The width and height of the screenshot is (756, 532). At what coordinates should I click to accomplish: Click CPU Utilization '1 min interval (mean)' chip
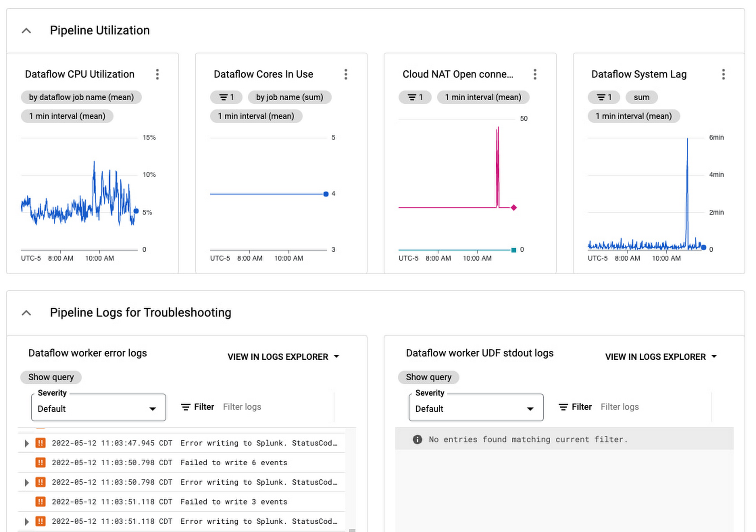point(67,116)
